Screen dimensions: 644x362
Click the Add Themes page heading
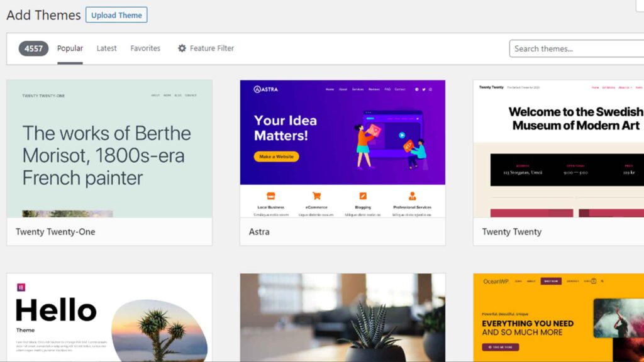click(x=43, y=15)
